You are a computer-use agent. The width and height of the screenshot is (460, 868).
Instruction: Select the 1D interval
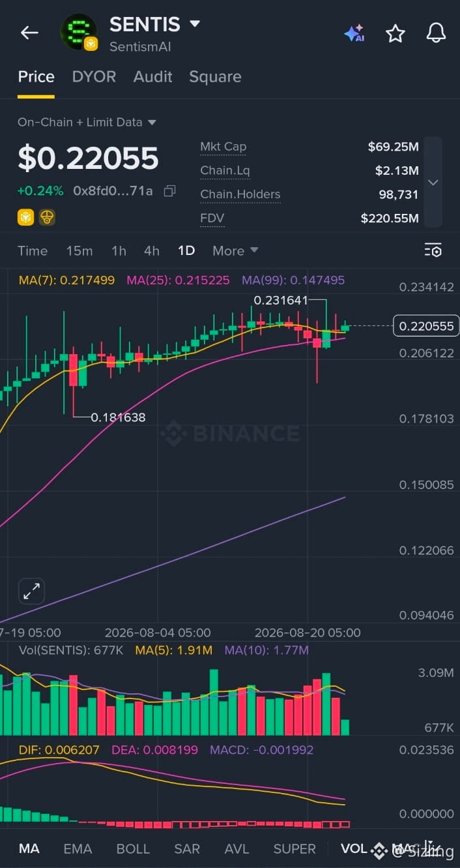pyautogui.click(x=186, y=250)
